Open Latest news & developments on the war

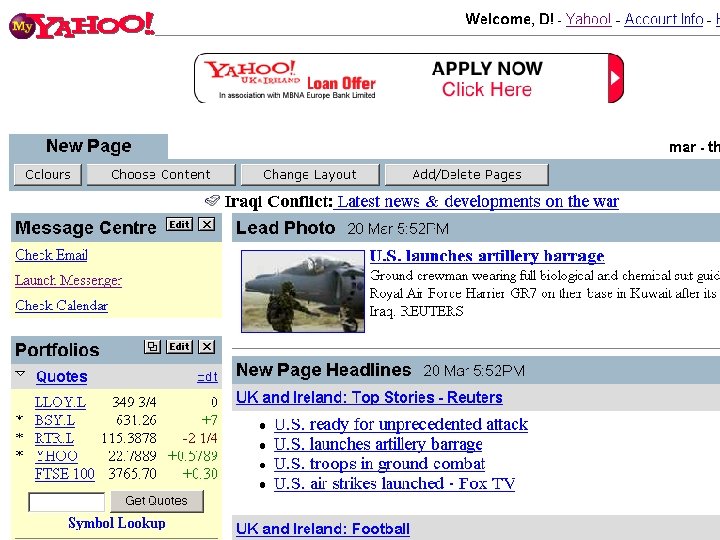point(478,201)
